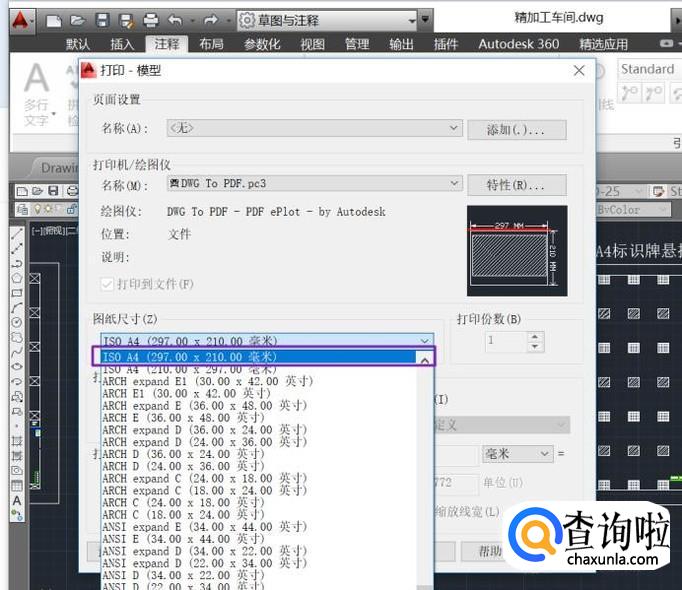
Task: Save drawing with the floppy disk icon
Action: point(102,20)
